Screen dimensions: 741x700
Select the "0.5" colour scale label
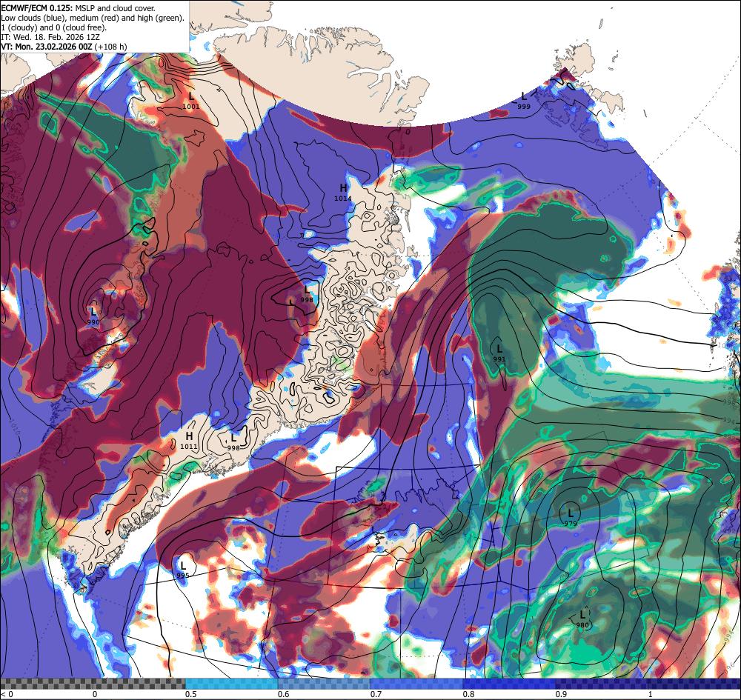(x=191, y=694)
